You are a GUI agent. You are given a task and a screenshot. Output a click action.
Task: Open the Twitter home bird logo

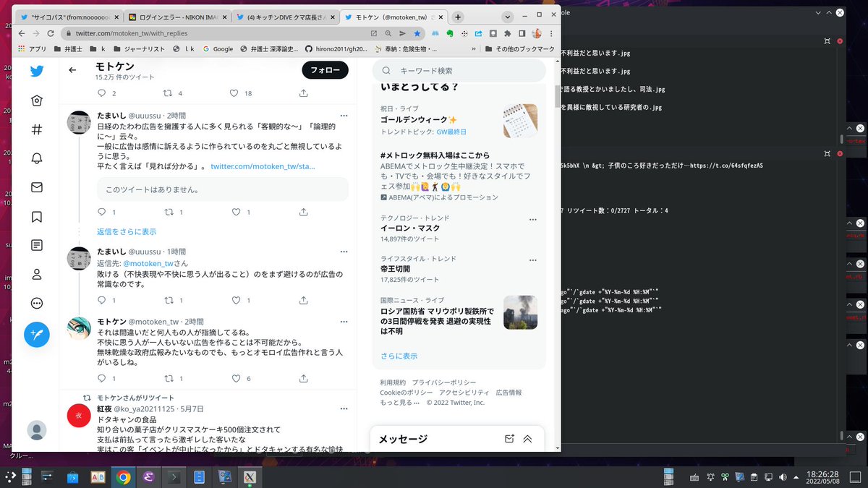click(x=36, y=70)
